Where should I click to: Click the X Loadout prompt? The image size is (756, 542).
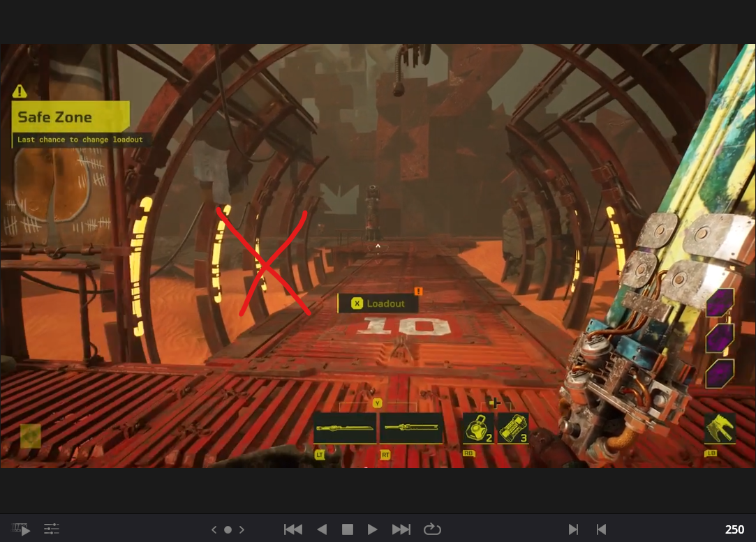pyautogui.click(x=378, y=303)
